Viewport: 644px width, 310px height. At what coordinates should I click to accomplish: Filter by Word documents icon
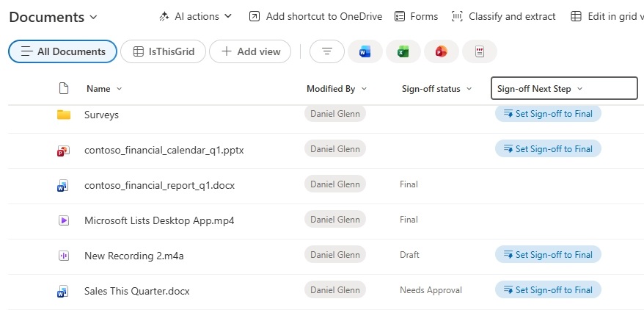coord(365,51)
